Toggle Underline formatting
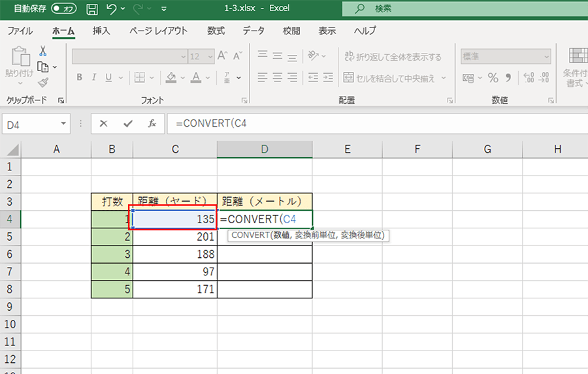Viewport: 588px width, 374px height. 108,77
